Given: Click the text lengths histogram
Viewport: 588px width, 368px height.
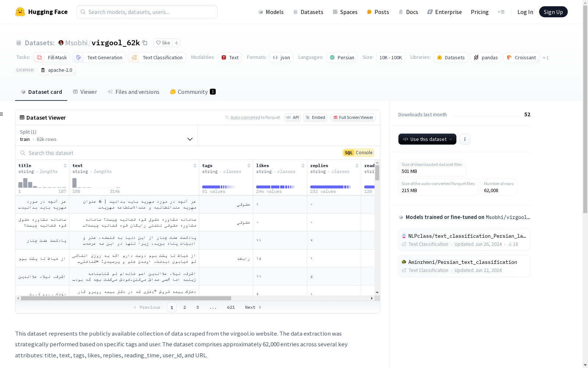Looking at the screenshot, I should (96, 183).
